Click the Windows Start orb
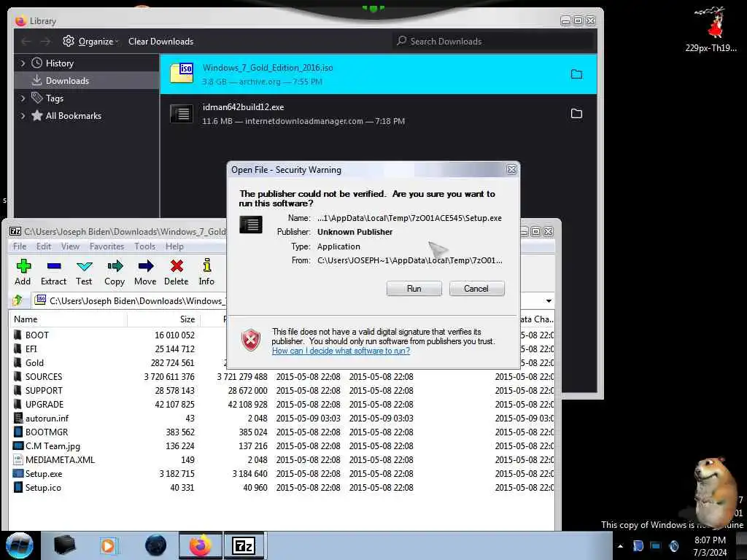The height and width of the screenshot is (560, 747). click(20, 545)
